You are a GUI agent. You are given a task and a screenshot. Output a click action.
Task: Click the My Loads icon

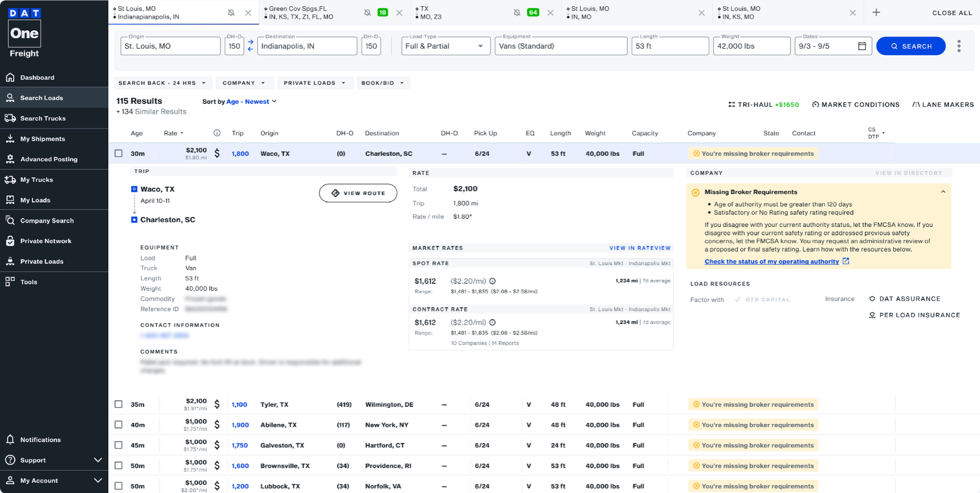10,200
